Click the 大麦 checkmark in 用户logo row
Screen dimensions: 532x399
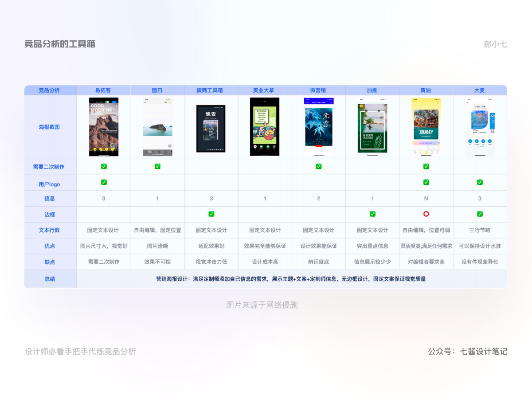480,182
